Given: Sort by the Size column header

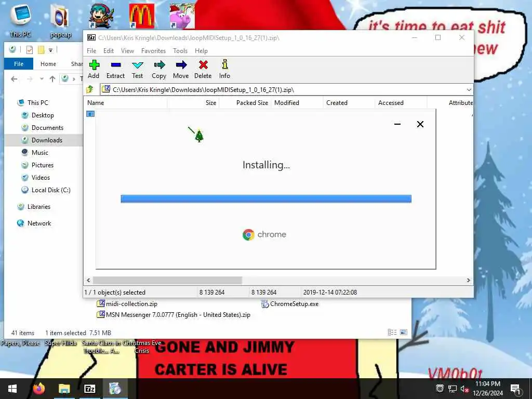Looking at the screenshot, I should (x=193, y=103).
